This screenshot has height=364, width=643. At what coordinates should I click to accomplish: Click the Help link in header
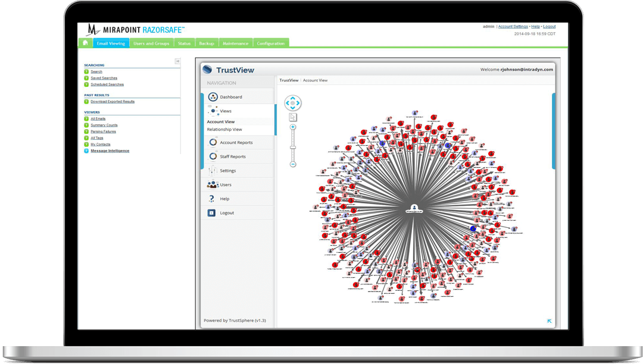[536, 27]
